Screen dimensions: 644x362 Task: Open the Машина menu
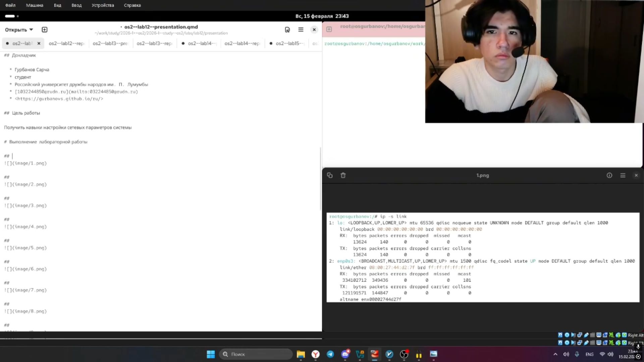click(35, 5)
